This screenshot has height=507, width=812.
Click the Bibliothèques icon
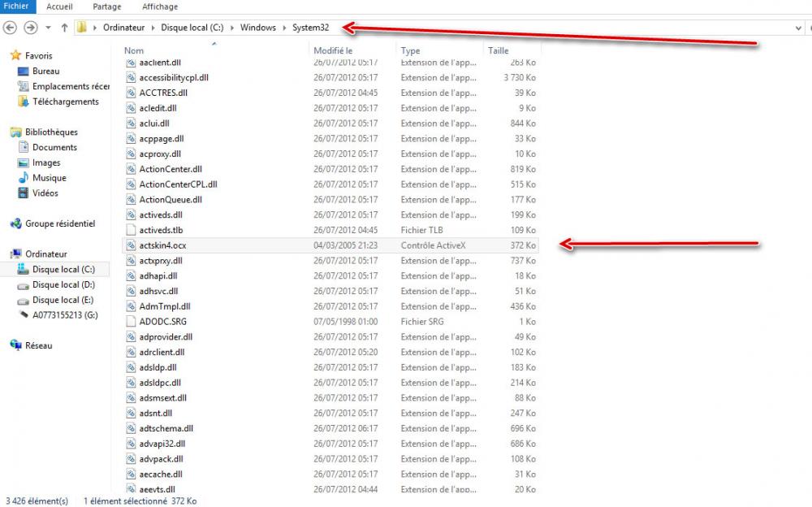(16, 132)
